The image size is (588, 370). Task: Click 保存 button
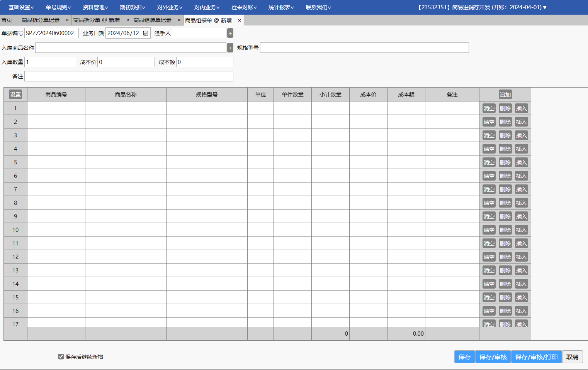tap(464, 357)
